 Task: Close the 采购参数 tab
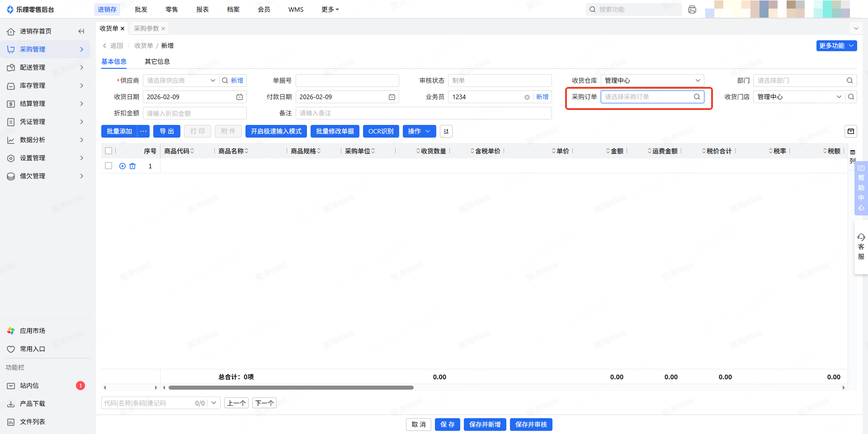(x=163, y=29)
